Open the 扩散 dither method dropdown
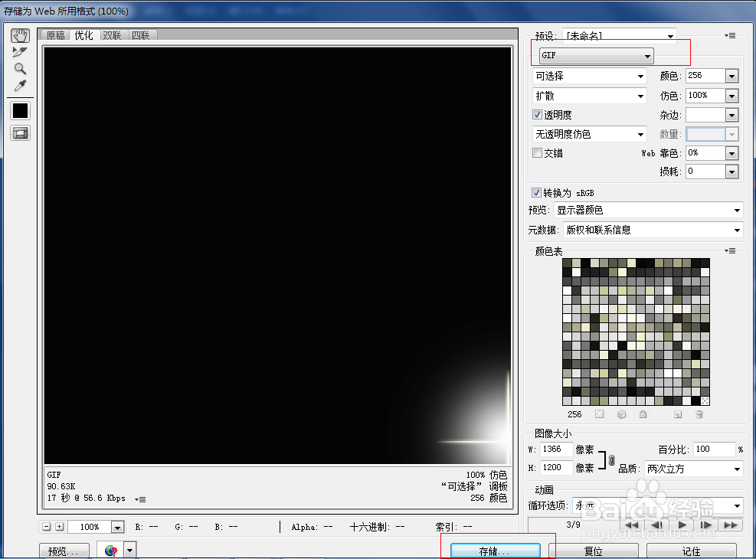This screenshot has width=756, height=559. coord(589,95)
